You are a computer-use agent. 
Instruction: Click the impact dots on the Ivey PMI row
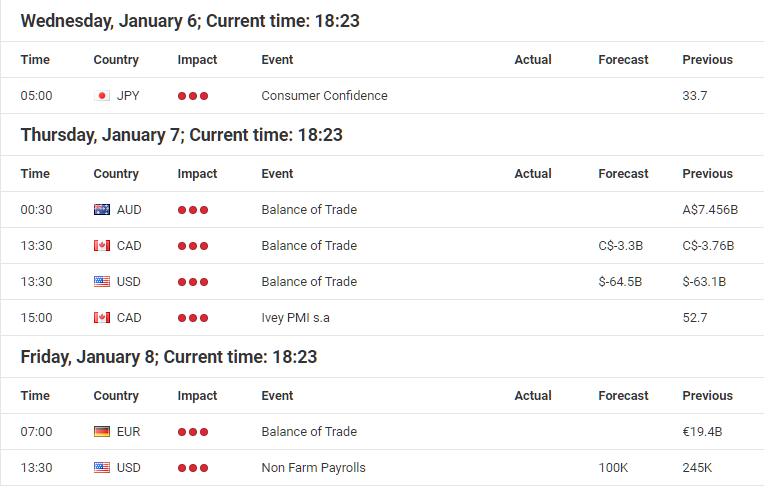click(193, 318)
